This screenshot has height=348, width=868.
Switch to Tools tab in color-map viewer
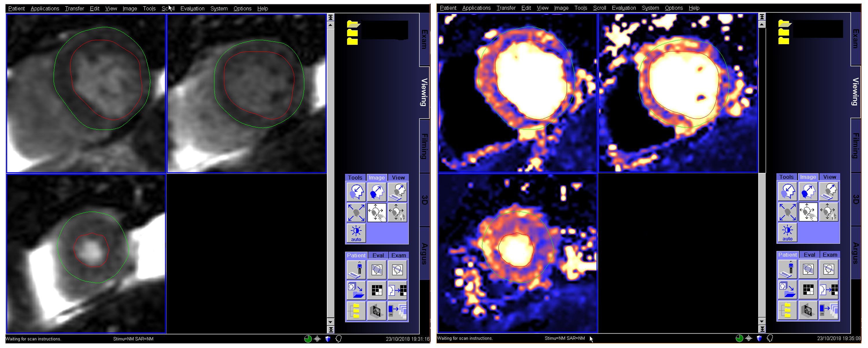tap(786, 177)
